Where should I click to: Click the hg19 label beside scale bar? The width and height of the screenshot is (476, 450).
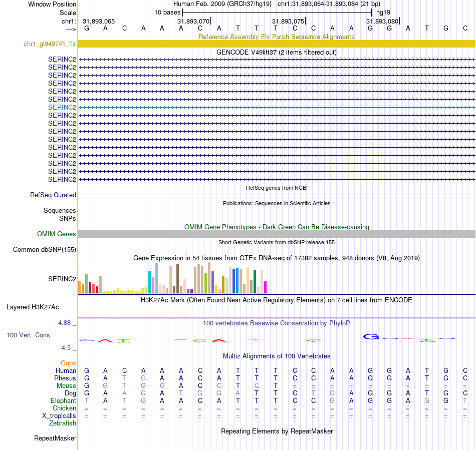pos(383,13)
